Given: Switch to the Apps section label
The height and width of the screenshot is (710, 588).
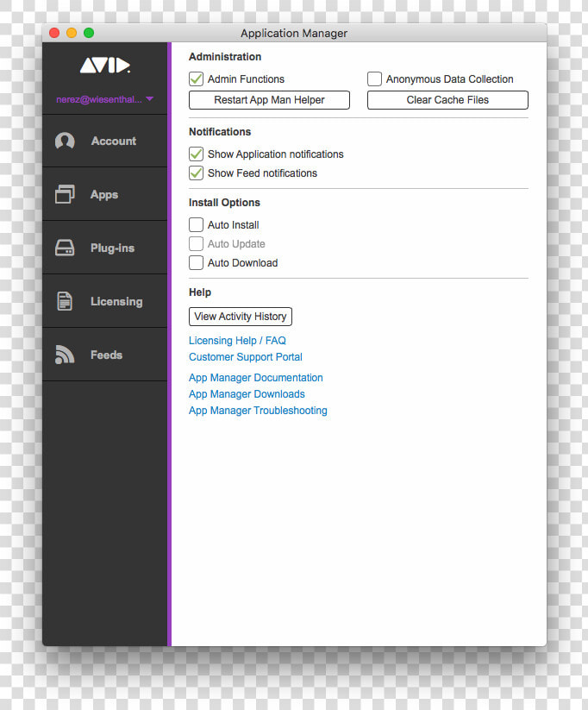Looking at the screenshot, I should 104,195.
